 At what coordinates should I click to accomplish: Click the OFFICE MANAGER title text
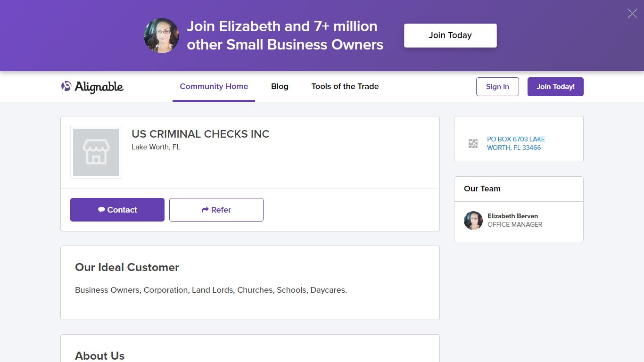(515, 225)
